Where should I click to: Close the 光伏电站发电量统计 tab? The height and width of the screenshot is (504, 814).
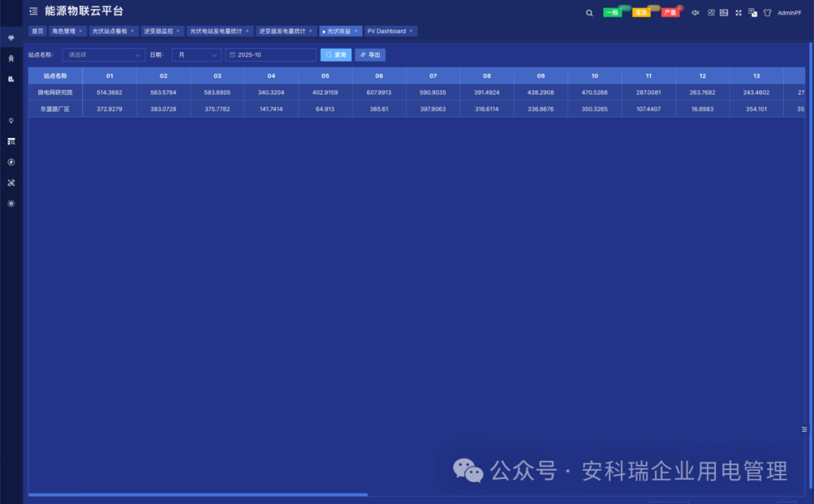pos(247,31)
